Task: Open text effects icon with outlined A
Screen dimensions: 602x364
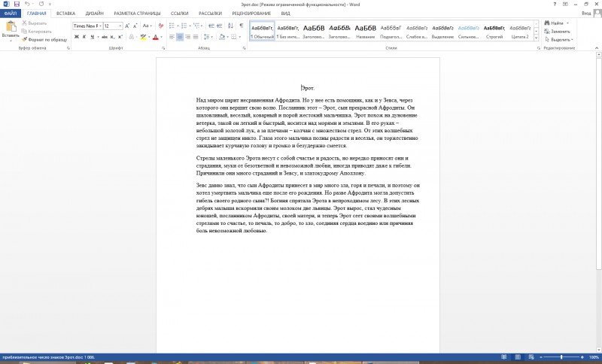Action: [131, 37]
